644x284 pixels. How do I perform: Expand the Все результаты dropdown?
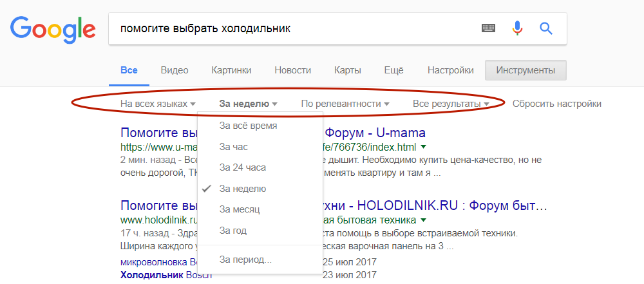click(451, 104)
